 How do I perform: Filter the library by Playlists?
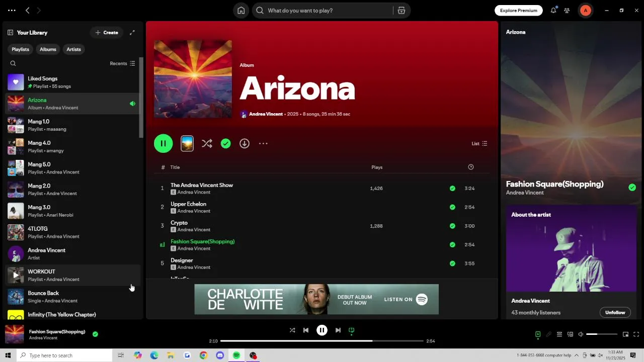[x=21, y=49]
